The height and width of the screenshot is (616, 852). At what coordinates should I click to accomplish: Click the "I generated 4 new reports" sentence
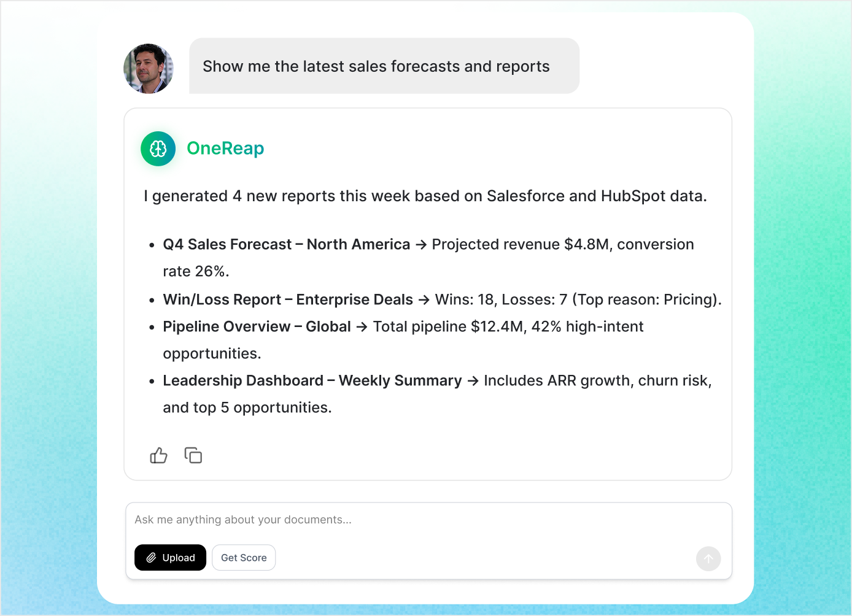pyautogui.click(x=425, y=196)
